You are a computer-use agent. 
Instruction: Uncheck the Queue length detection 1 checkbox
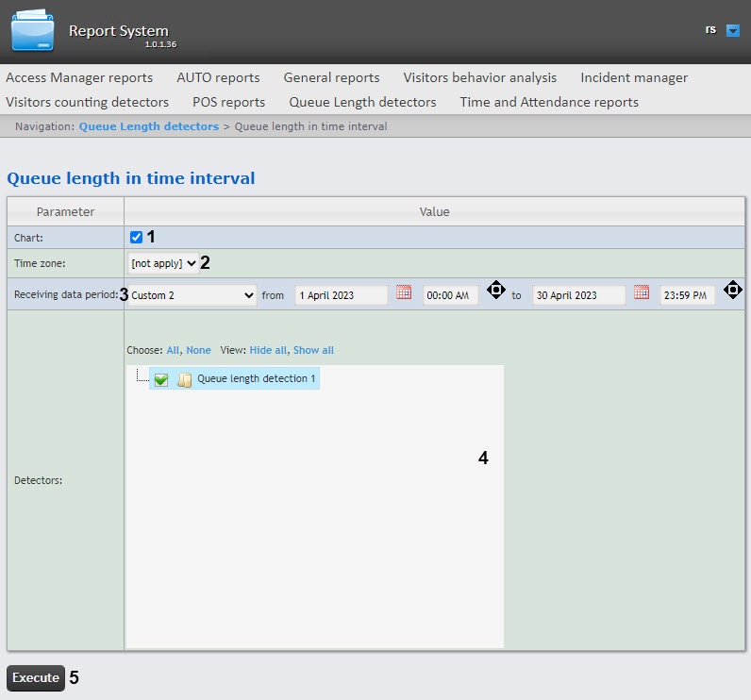161,379
